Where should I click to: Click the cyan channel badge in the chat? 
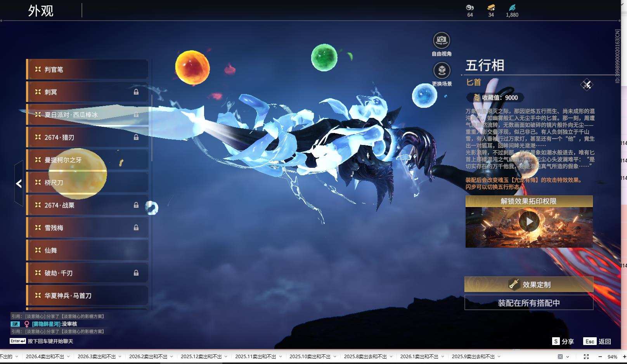coord(15,324)
